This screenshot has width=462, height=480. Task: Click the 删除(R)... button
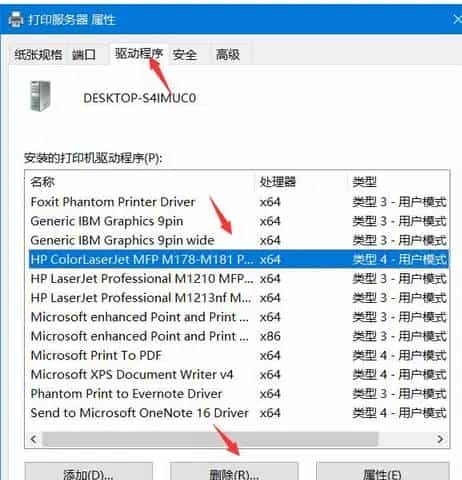tap(234, 471)
